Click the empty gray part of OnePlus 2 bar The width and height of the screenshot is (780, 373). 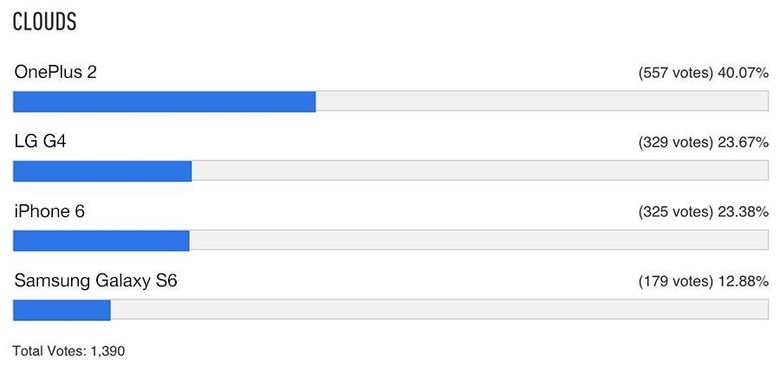point(542,101)
